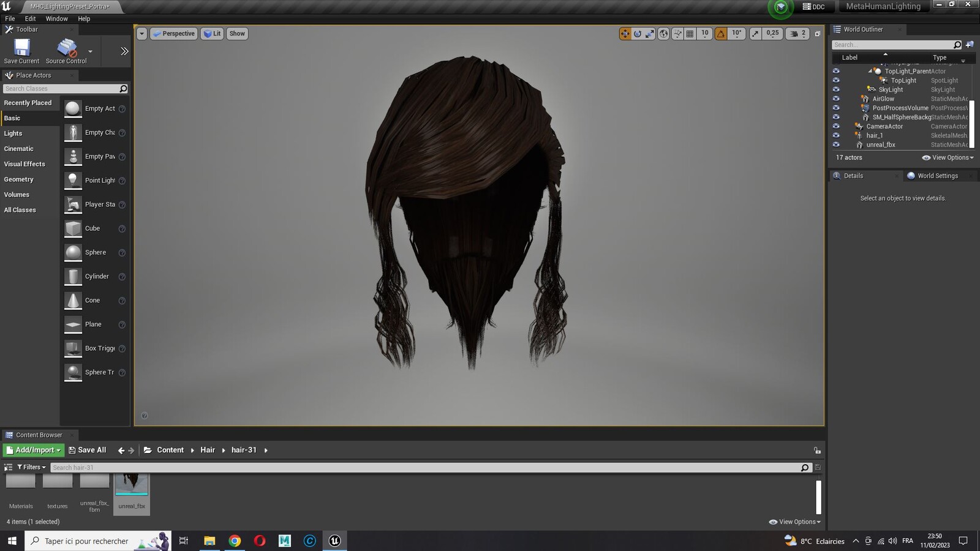Hide the hair_1 actor with its eye icon
The height and width of the screenshot is (551, 980).
[x=836, y=135]
